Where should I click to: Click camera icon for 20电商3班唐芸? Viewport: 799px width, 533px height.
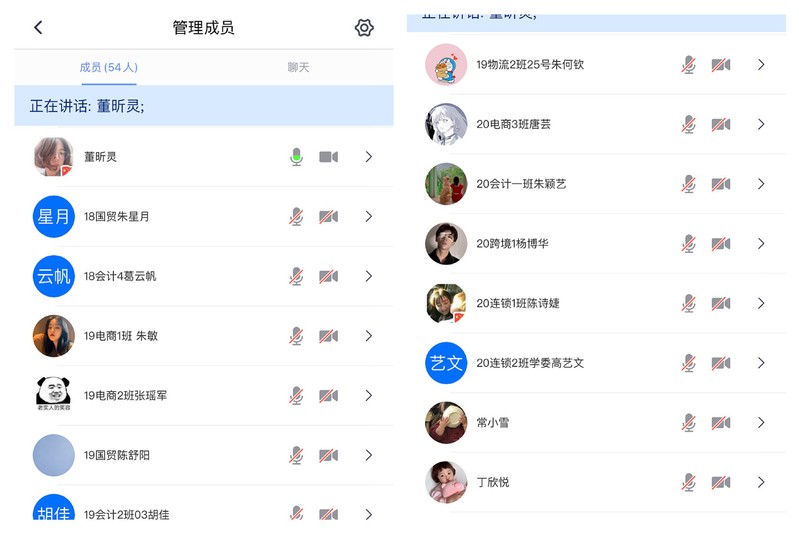pyautogui.click(x=721, y=124)
